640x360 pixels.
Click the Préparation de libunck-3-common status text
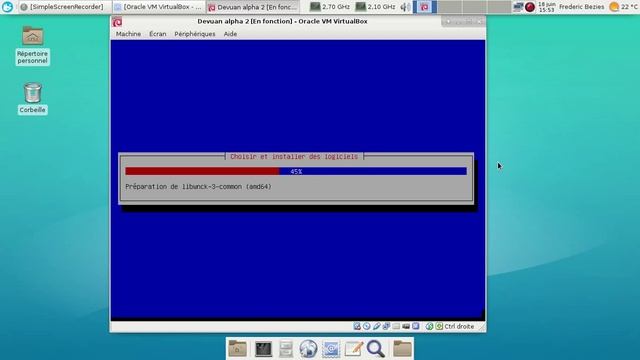(198, 187)
